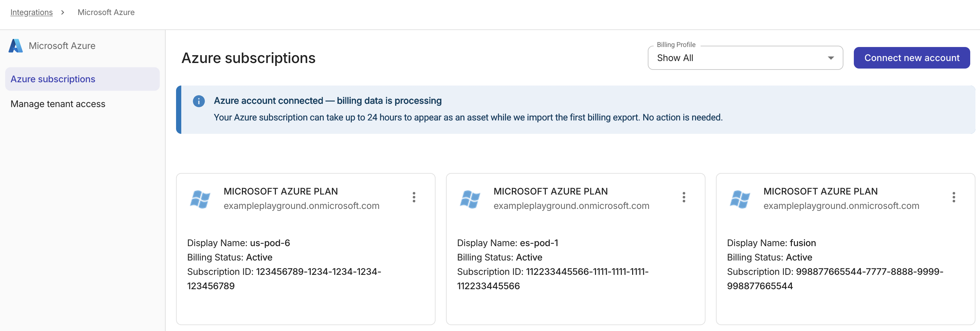Click Connect new account button
This screenshot has height=331, width=980.
[x=912, y=58]
